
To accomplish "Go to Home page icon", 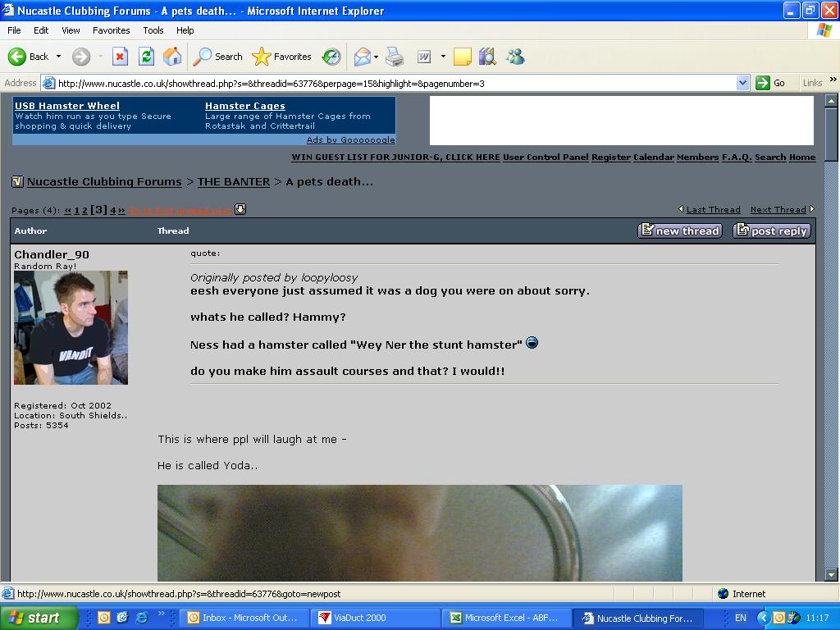I will tap(172, 57).
